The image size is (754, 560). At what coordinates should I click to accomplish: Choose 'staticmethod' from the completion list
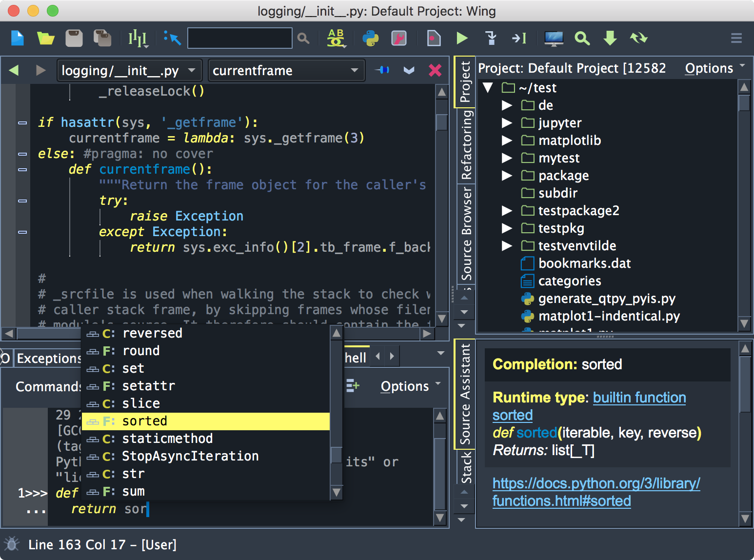point(206,439)
